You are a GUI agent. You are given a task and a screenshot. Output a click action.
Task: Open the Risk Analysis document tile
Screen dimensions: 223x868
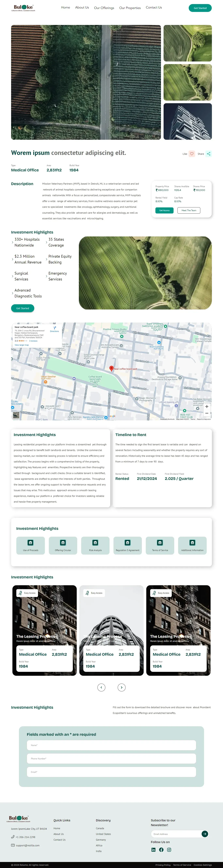click(x=95, y=545)
